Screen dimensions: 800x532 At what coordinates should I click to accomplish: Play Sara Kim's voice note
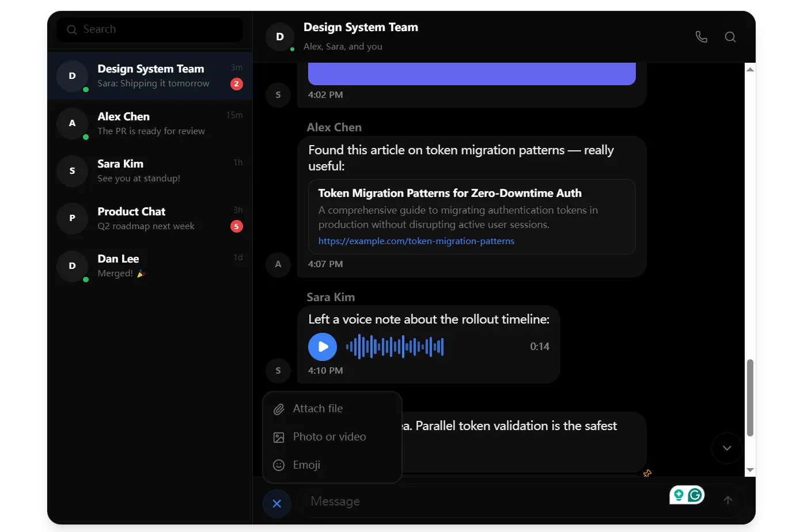322,346
